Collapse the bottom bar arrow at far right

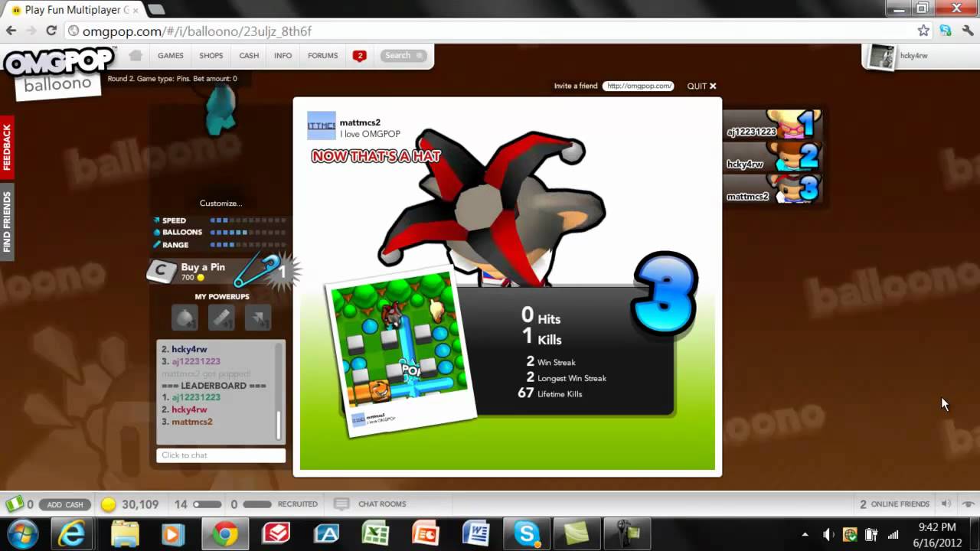968,504
